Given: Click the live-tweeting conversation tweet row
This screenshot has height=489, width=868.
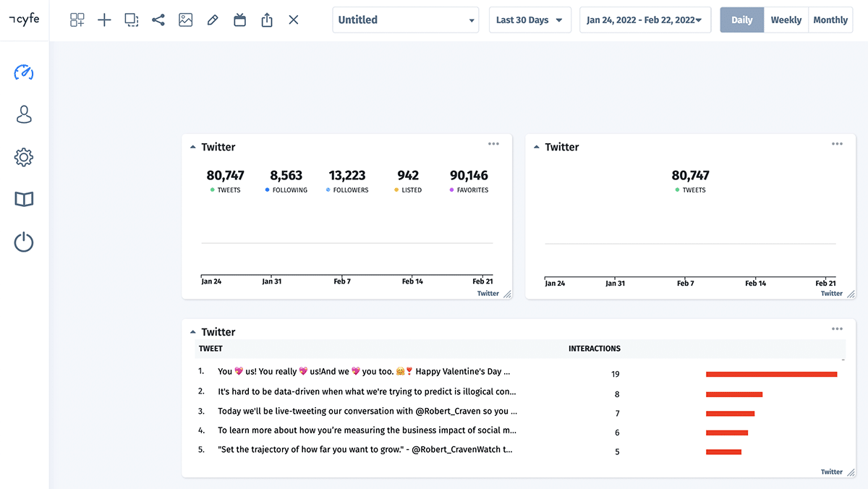Looking at the screenshot, I should (x=367, y=411).
